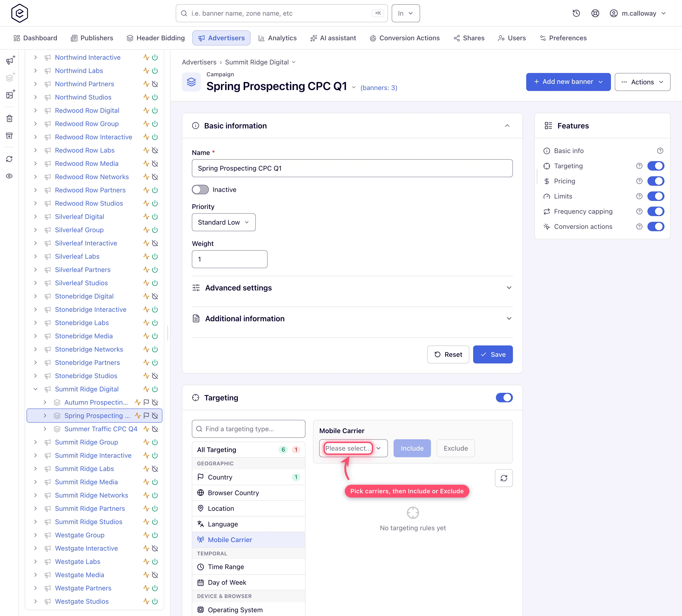Open the archive sidebar icon

point(9,136)
